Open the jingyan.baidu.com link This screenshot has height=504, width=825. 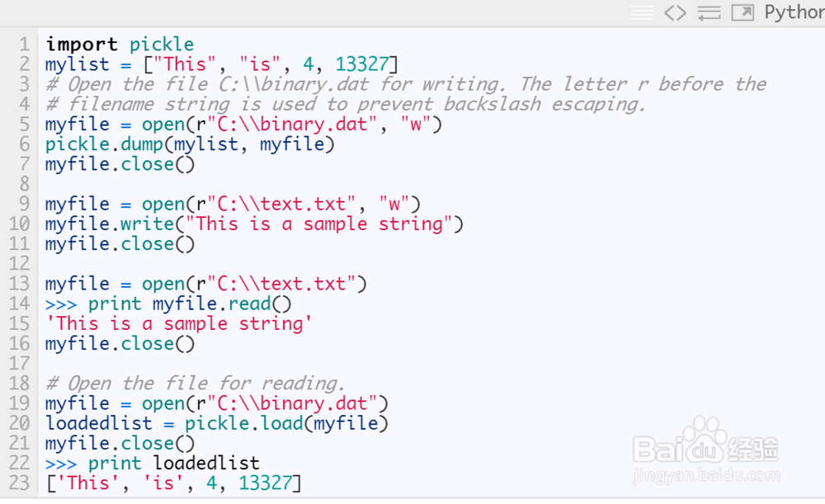pos(705,477)
